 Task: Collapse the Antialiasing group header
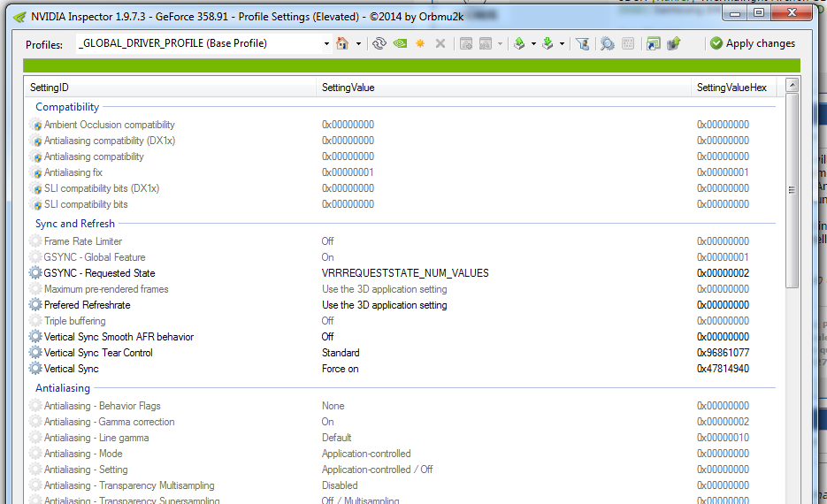63,388
